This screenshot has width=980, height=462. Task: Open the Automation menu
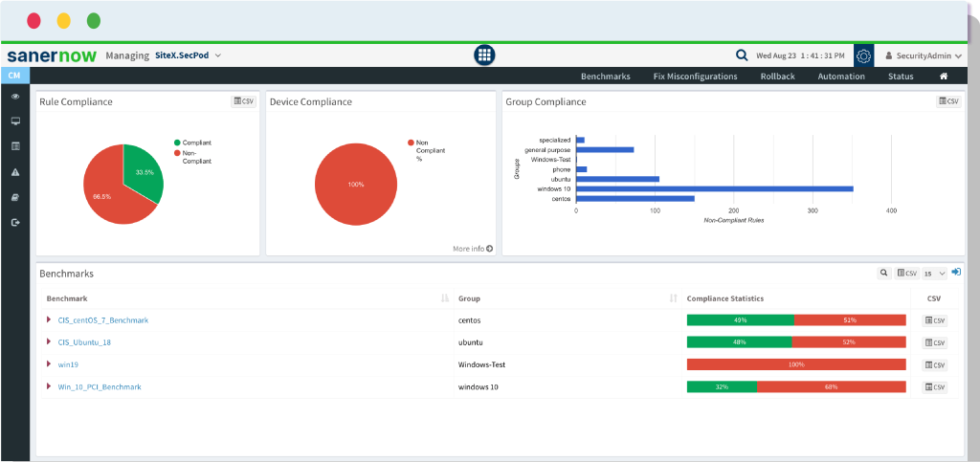(841, 77)
